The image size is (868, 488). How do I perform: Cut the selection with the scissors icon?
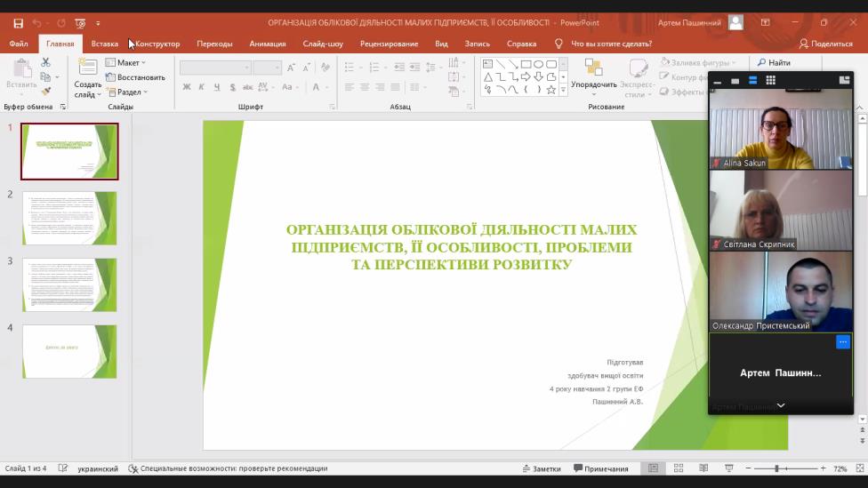click(45, 62)
